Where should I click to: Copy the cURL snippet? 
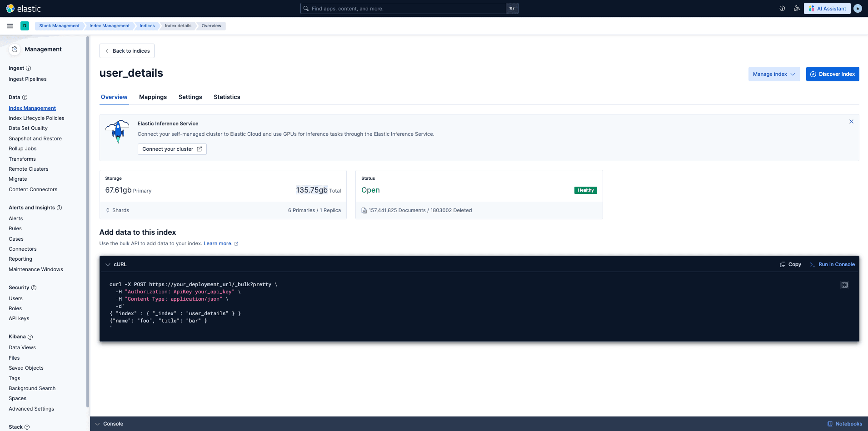790,264
